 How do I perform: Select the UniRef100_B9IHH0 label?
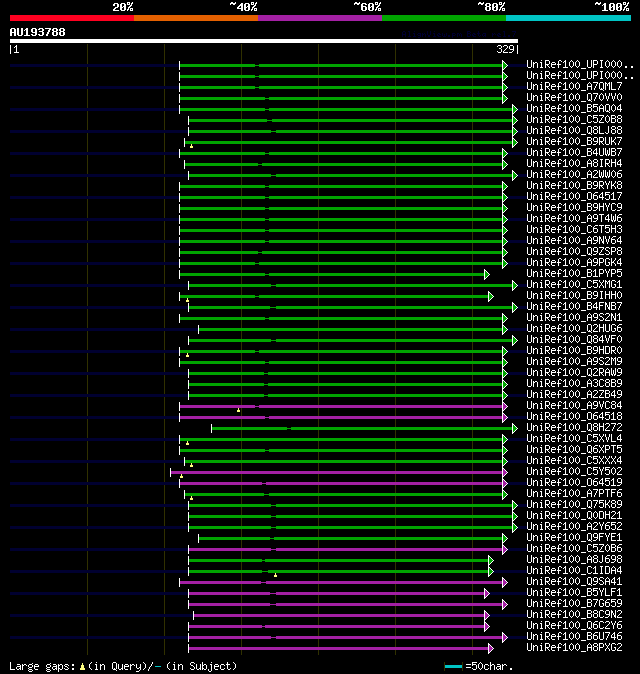click(x=574, y=296)
